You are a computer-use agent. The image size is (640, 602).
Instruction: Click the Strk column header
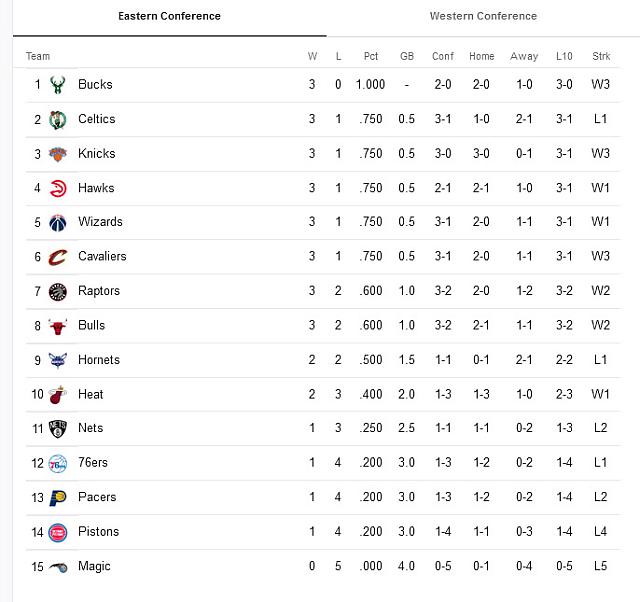(x=601, y=56)
